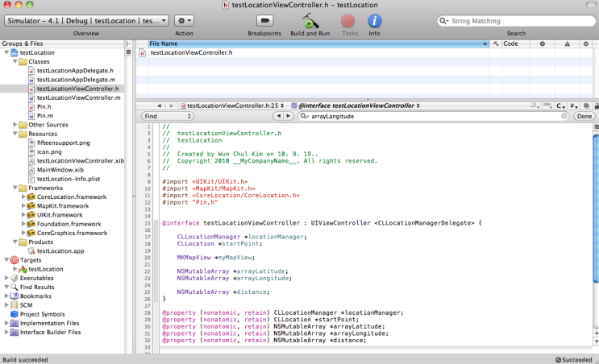Click the target membership column header icon
Image resolution: width=599 pixels, height=364 pixels.
[585, 43]
